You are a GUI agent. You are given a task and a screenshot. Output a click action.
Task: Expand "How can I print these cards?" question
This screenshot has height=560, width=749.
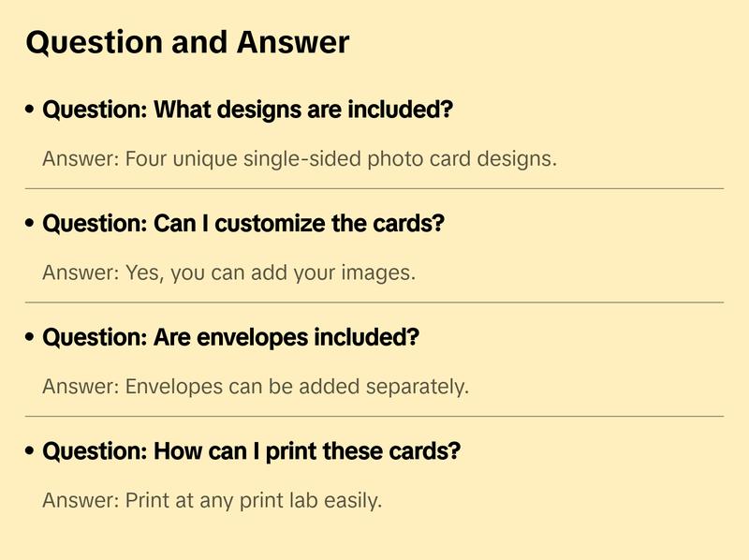tap(252, 452)
